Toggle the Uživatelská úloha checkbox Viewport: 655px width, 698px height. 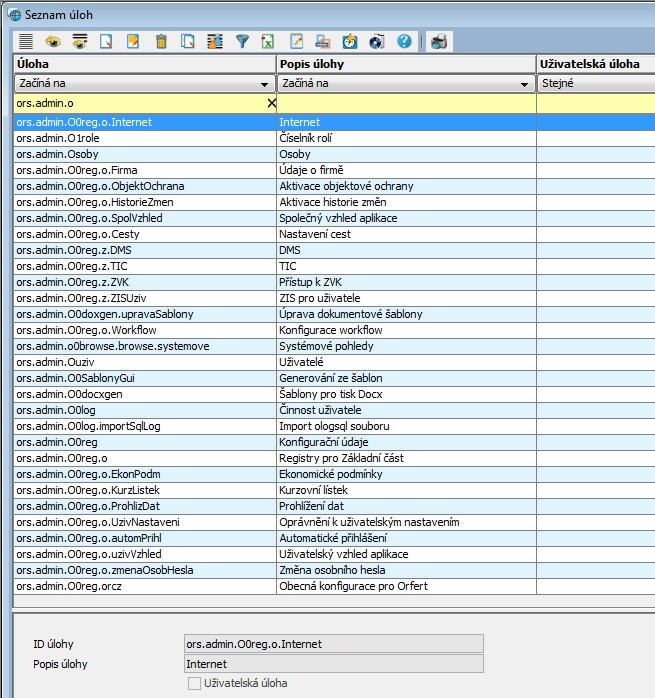click(x=194, y=683)
